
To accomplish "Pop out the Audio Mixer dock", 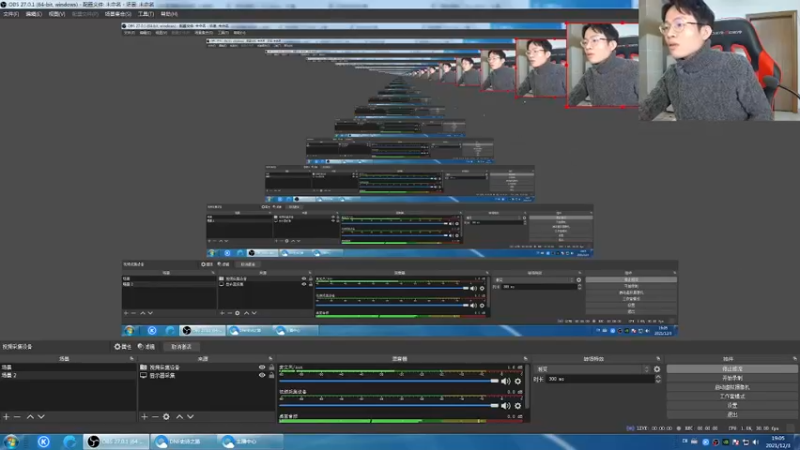I will pyautogui.click(x=526, y=359).
